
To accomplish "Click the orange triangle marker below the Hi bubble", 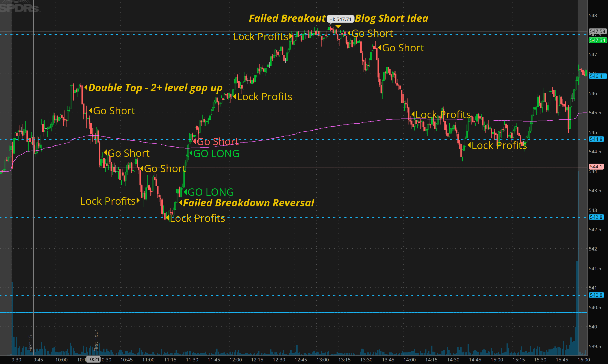I will (338, 27).
